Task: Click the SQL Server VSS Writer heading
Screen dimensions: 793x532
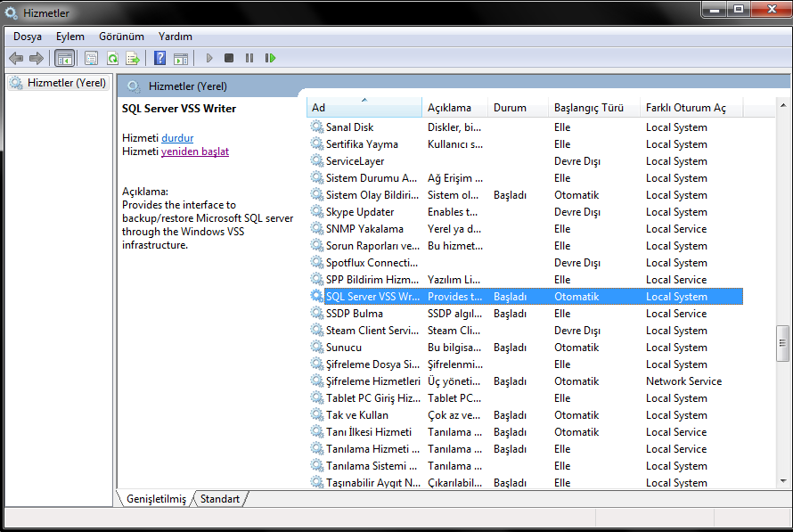Action: (179, 108)
